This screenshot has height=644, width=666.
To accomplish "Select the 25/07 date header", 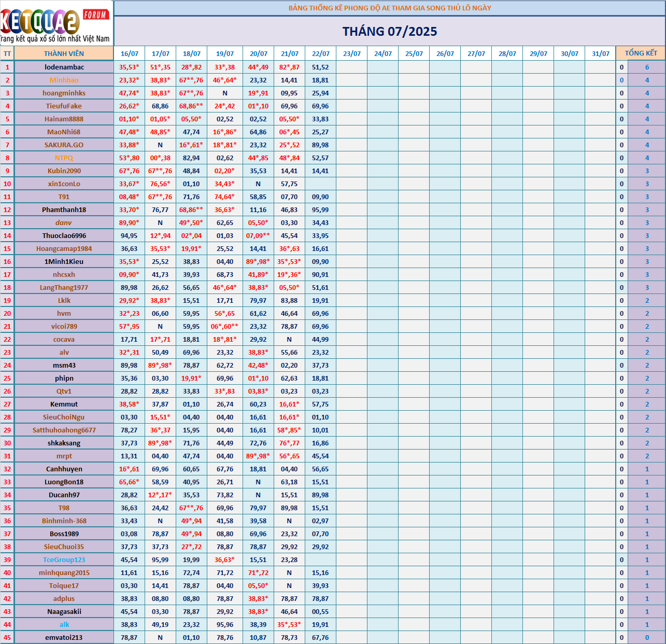I will (414, 53).
